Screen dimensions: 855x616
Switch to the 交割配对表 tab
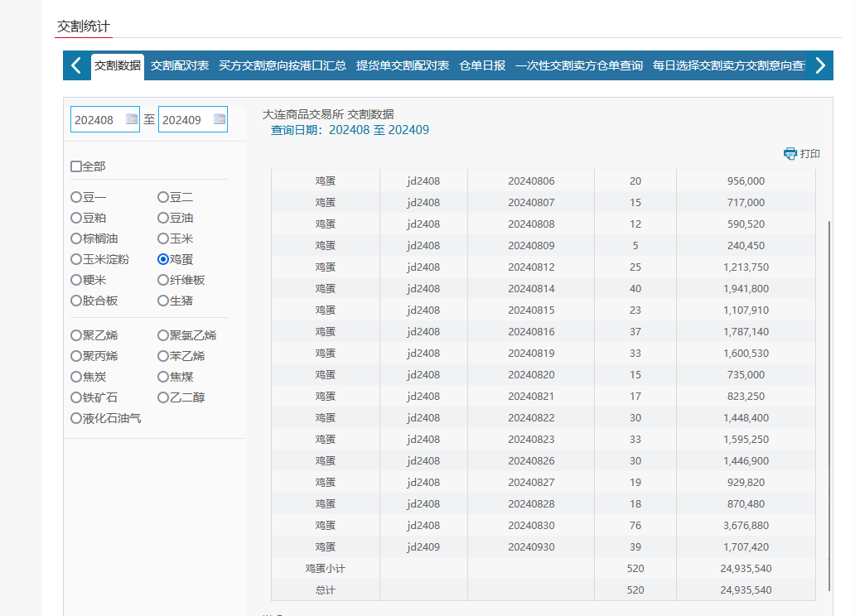pos(180,65)
